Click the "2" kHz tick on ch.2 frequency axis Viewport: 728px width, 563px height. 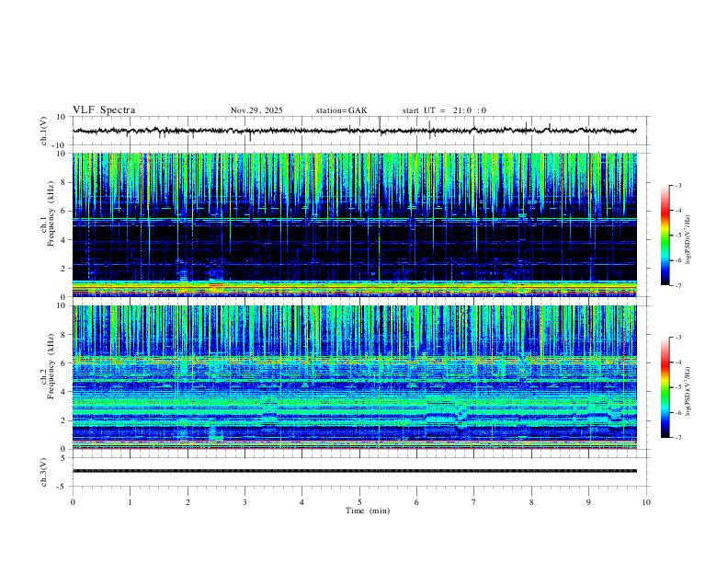64,420
